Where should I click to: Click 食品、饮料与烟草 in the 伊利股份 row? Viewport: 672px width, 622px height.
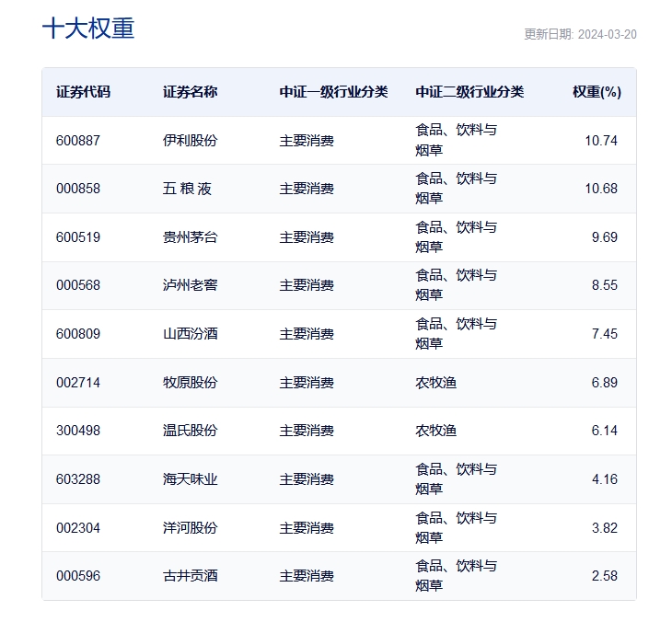click(x=456, y=140)
